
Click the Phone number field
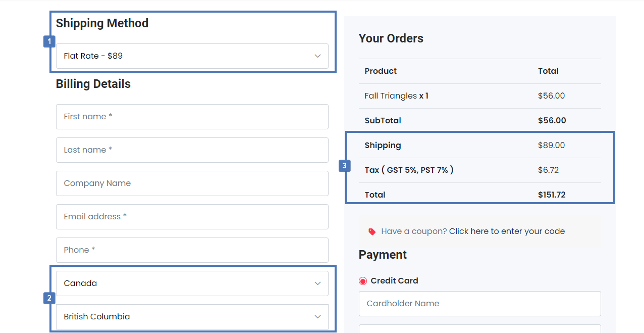tap(192, 250)
